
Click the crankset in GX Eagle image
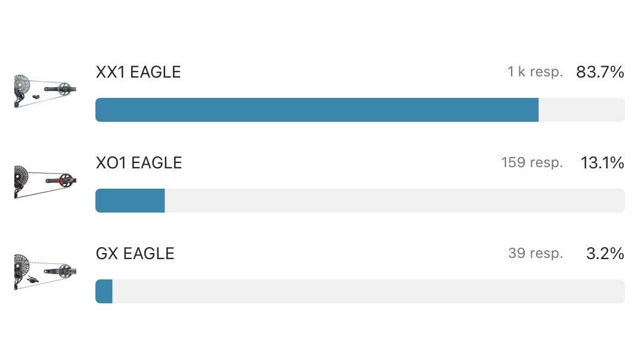coord(64,270)
